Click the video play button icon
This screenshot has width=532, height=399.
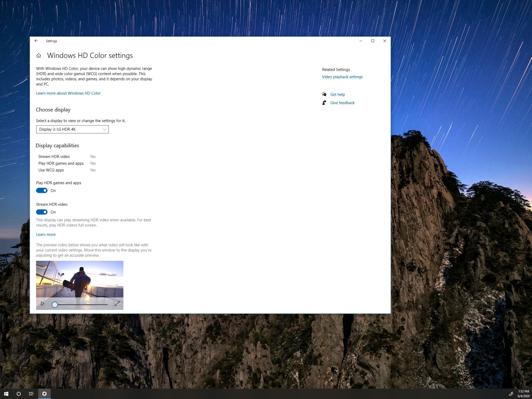tap(42, 304)
